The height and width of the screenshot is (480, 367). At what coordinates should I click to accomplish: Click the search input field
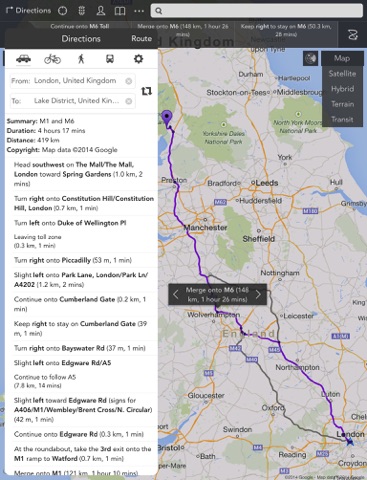[257, 11]
